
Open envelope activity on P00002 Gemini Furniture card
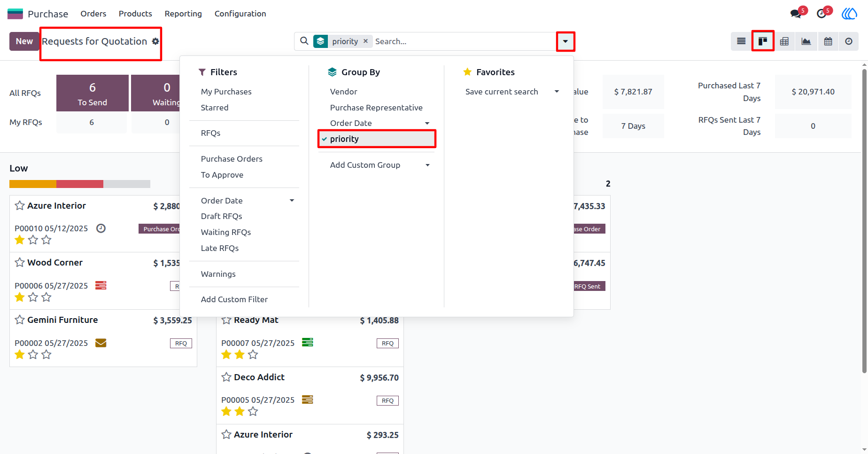pos(101,343)
